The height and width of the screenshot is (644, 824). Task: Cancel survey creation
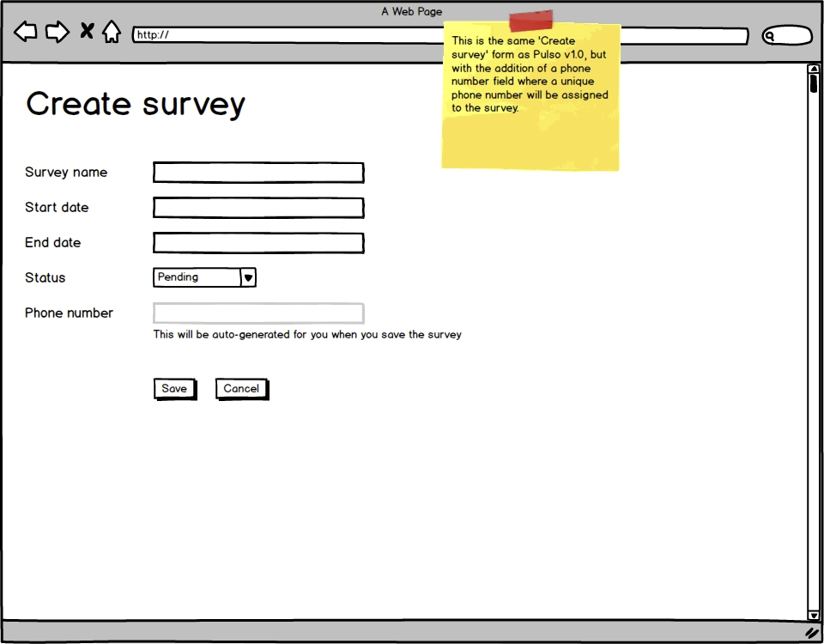click(242, 389)
